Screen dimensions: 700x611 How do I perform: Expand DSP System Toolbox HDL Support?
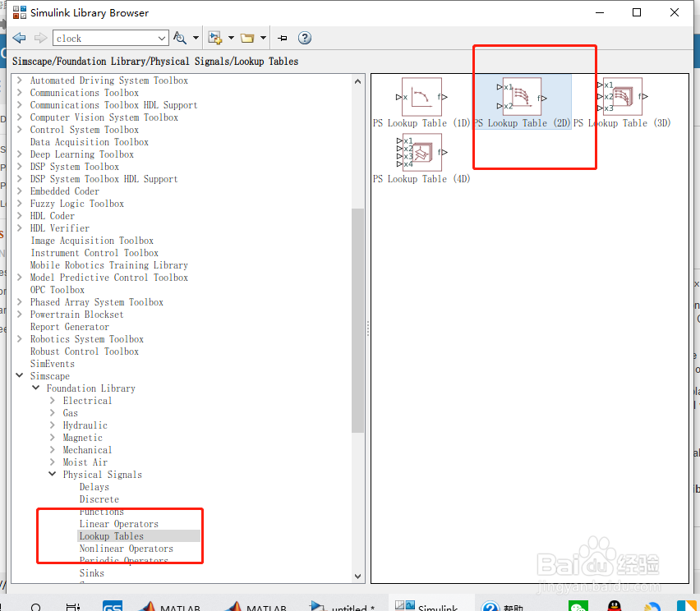coord(19,178)
